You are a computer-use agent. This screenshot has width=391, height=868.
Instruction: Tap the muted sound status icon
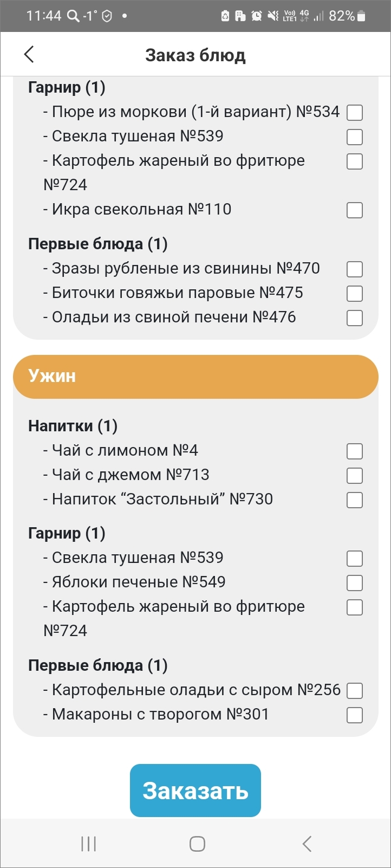point(273,16)
